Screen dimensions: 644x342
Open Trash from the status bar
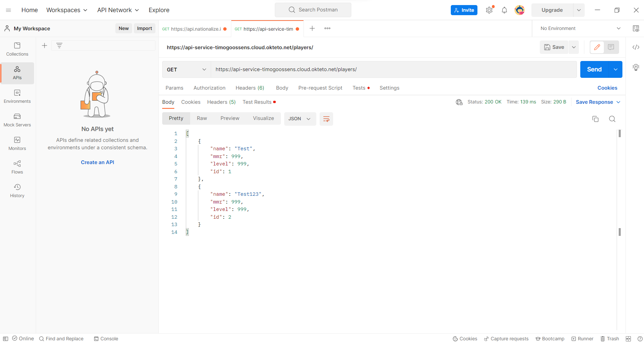(x=610, y=339)
